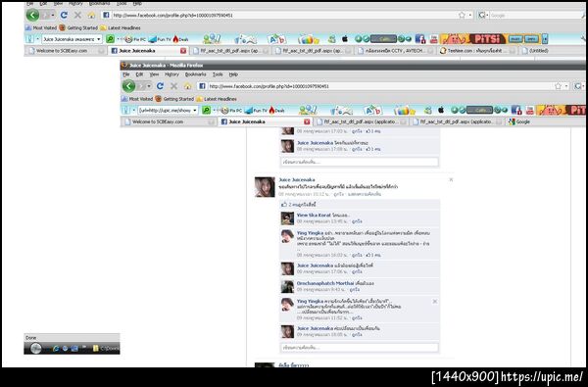Click Most Visited bookmark in front window
588x387 pixels.
pyautogui.click(x=137, y=99)
